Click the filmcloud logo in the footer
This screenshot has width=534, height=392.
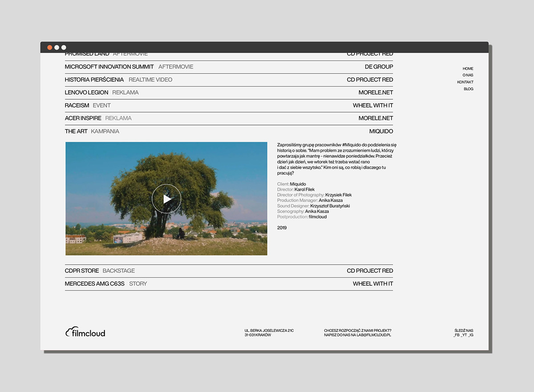point(85,332)
